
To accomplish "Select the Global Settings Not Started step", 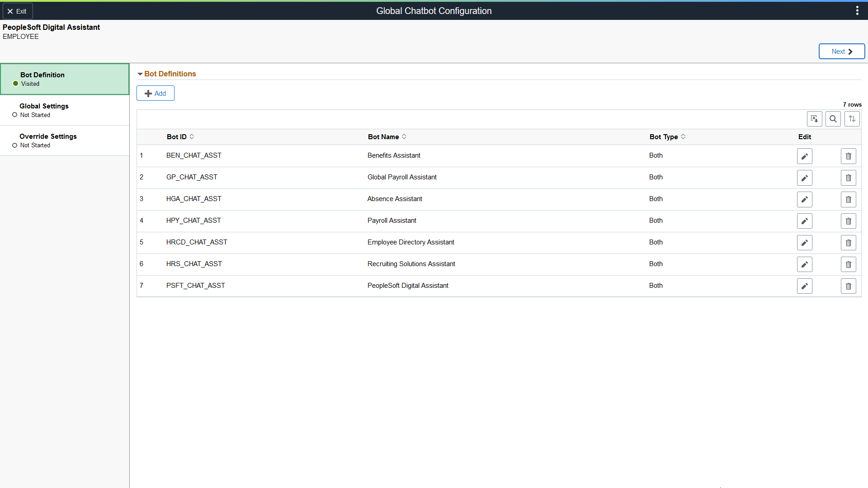I will pyautogui.click(x=65, y=110).
